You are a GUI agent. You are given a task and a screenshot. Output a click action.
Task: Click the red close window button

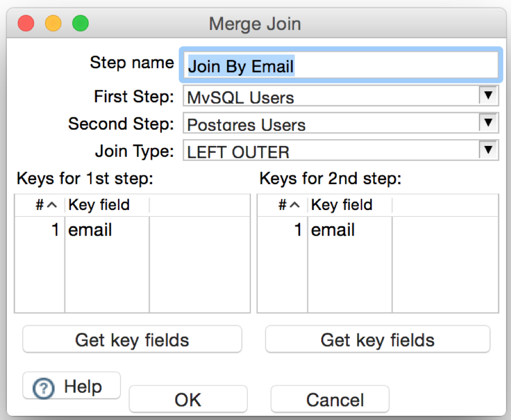point(26,24)
